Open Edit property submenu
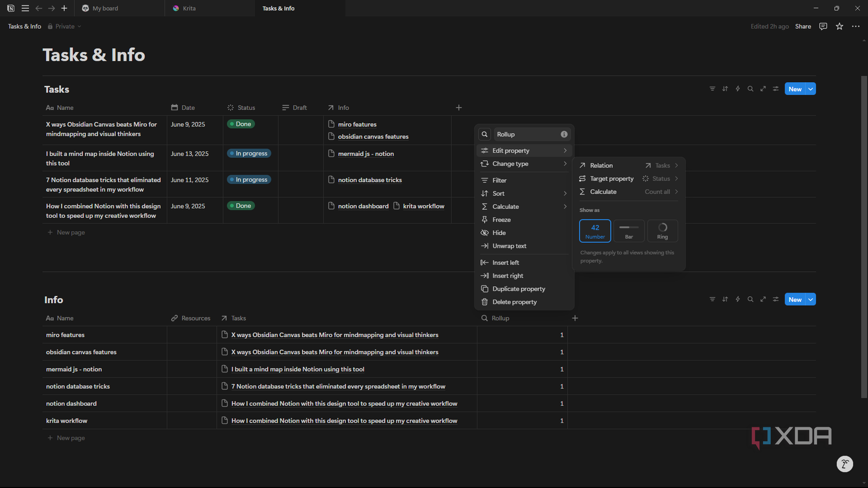Viewport: 868px width, 488px height. pyautogui.click(x=524, y=150)
